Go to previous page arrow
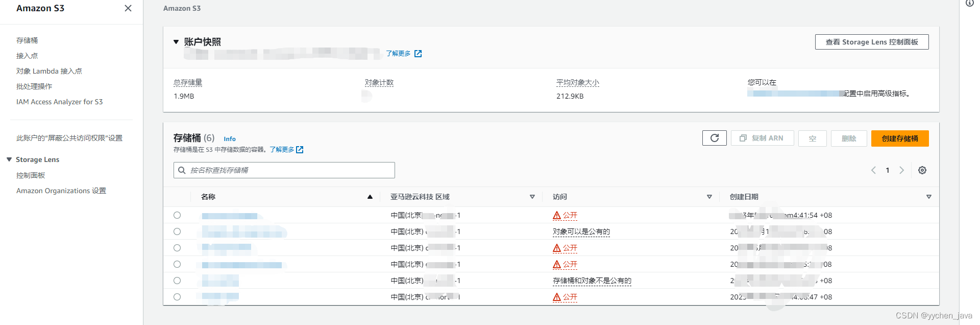The height and width of the screenshot is (325, 980). [x=873, y=170]
